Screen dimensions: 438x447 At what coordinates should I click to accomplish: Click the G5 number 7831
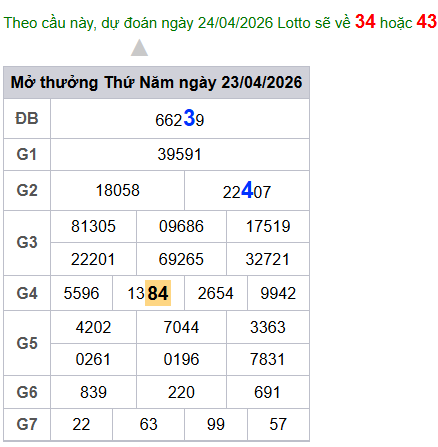(268, 359)
